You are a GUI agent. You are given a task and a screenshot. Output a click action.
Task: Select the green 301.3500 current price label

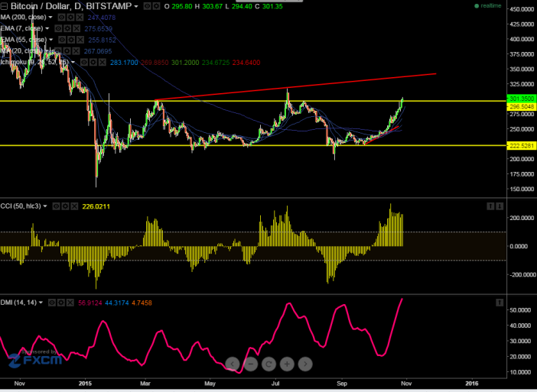[521, 99]
